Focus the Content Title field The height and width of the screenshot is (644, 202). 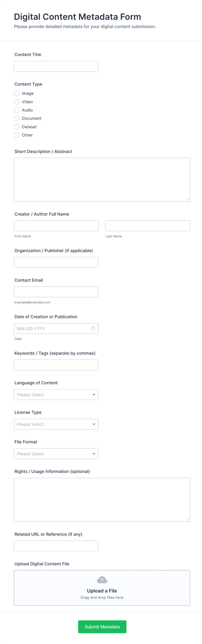coord(56,66)
